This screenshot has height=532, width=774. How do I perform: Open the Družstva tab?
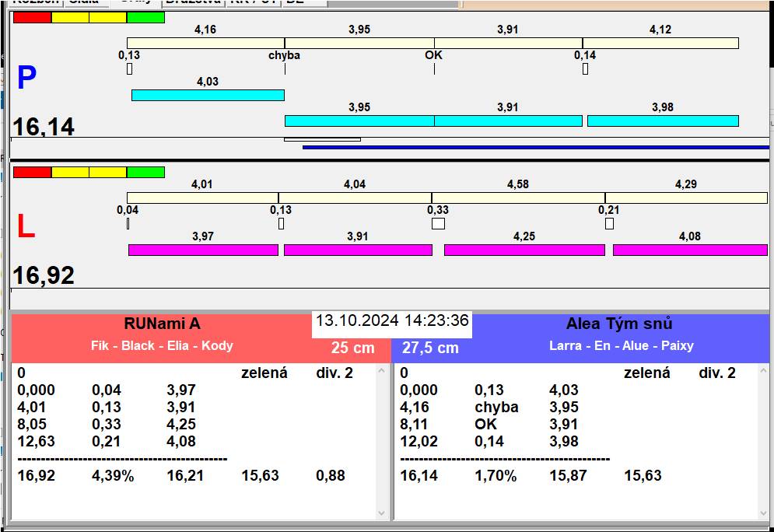point(194,2)
